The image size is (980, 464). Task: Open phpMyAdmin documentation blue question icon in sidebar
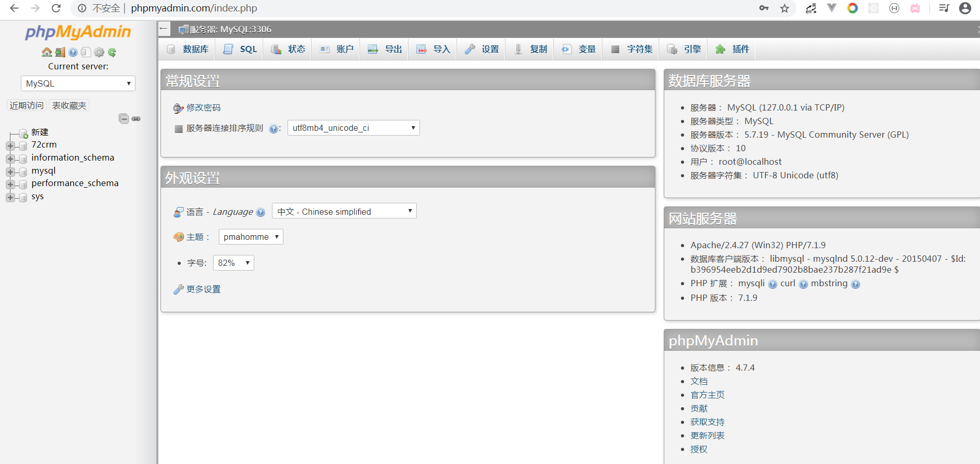point(73,52)
